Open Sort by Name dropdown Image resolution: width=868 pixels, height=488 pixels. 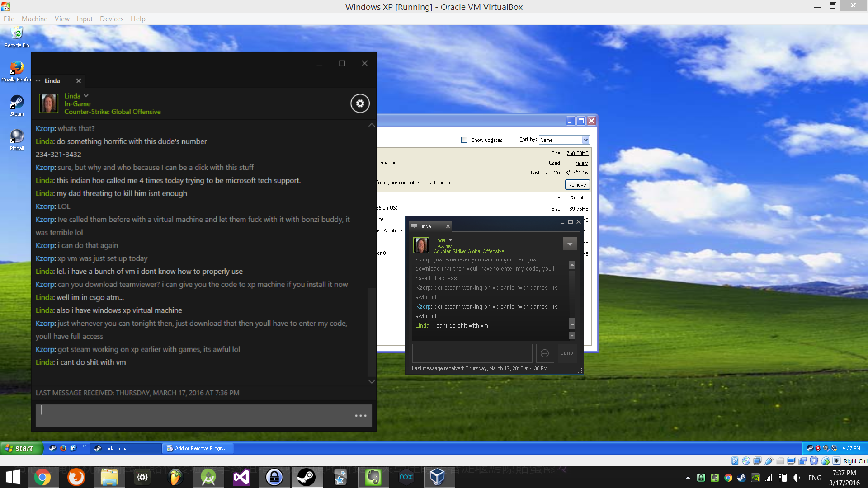pos(564,140)
